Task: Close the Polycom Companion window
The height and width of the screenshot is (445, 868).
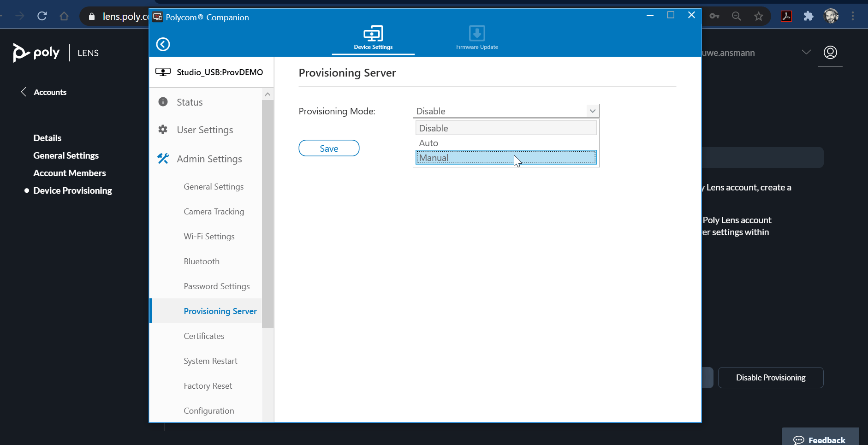Action: click(x=691, y=15)
